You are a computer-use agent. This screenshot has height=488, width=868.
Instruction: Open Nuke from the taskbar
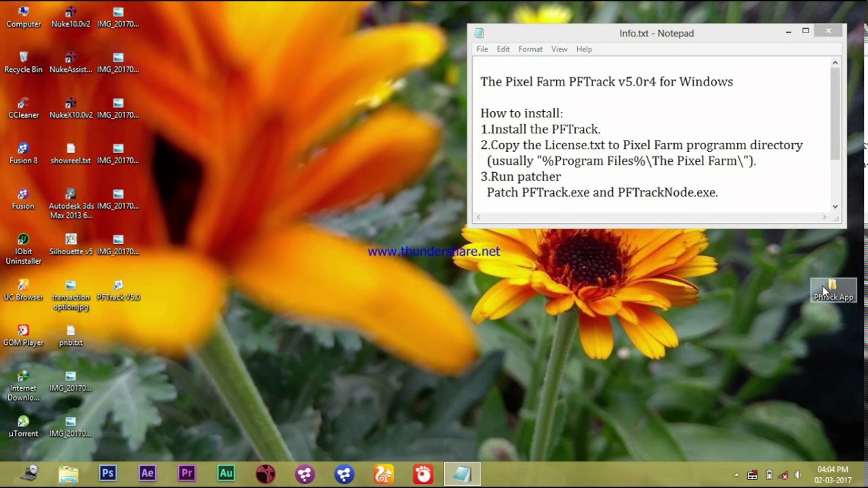coord(266,474)
